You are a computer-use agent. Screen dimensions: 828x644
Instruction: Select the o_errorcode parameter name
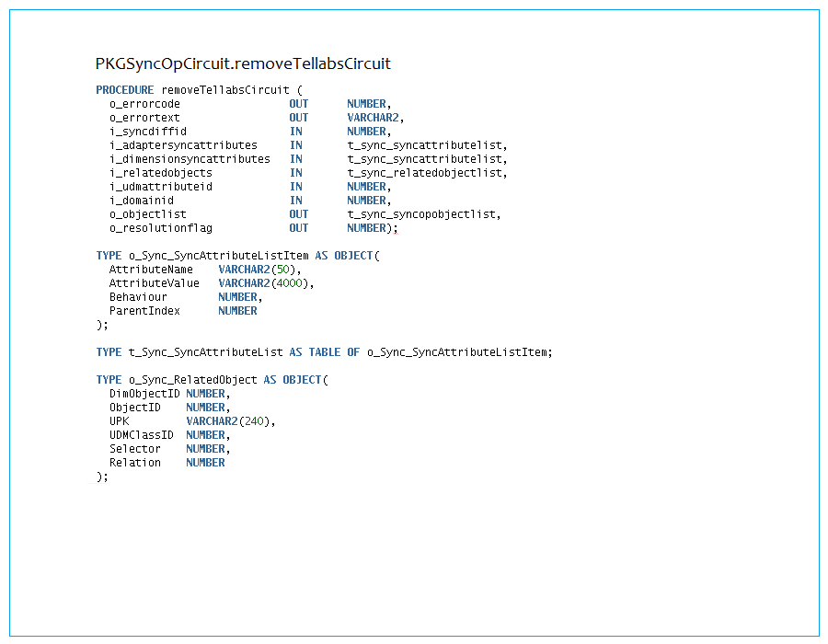click(144, 104)
